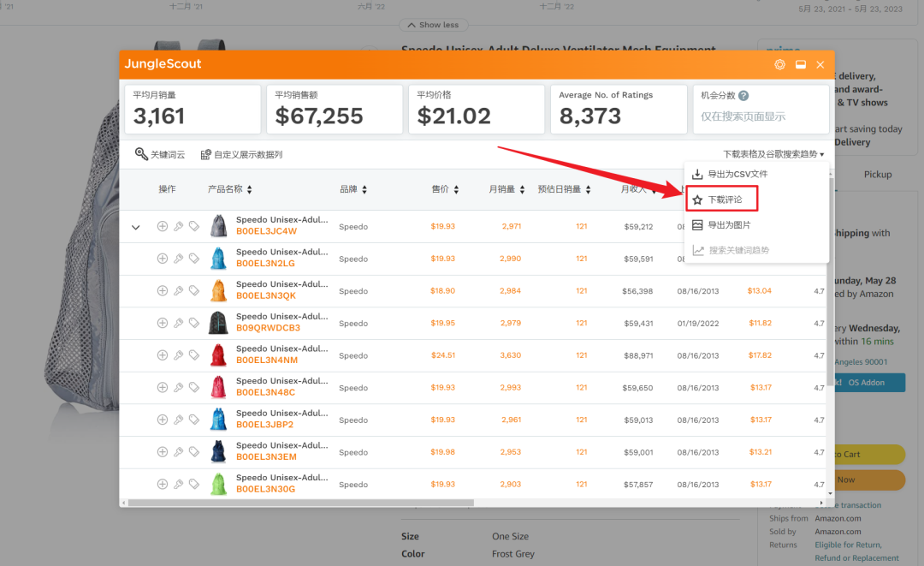Click Average No. of Ratings value 8,373
This screenshot has height=566, width=924.
coord(589,116)
